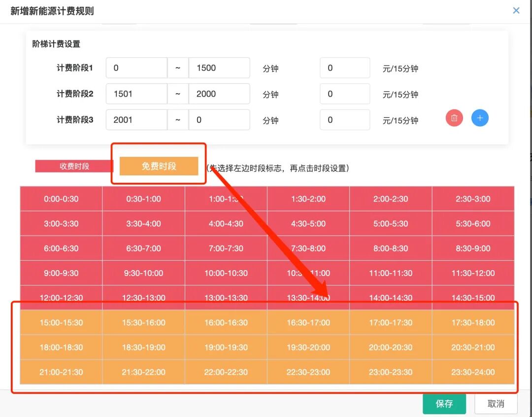The height and width of the screenshot is (417, 532).
Task: Toggle free slot 18:30-19:00
Action: (143, 347)
